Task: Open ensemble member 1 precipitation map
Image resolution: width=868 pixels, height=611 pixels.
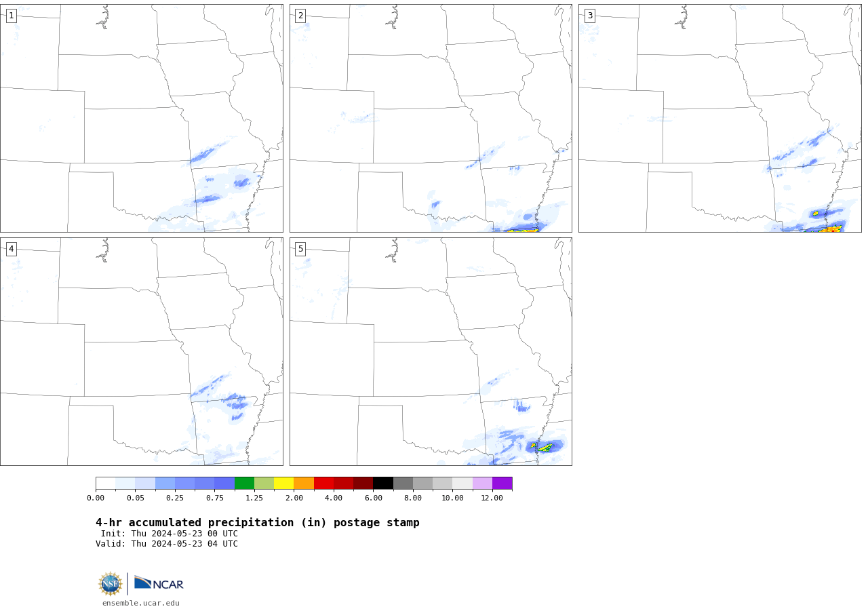Action: pyautogui.click(x=142, y=118)
